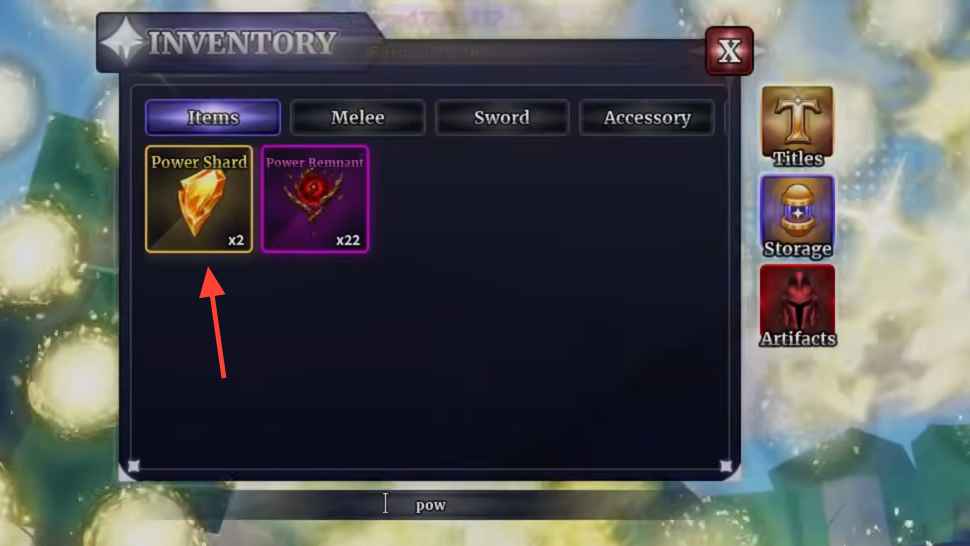Open the Titles menu icon
Screen dimensions: 970x546
pos(797,127)
